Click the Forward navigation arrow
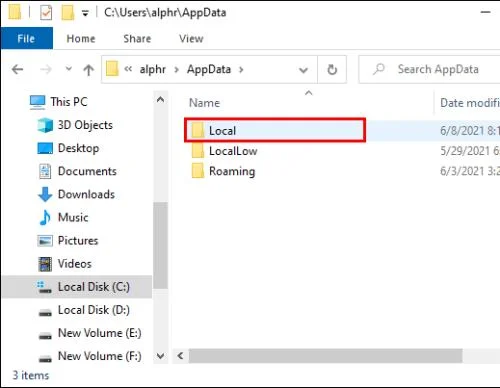 point(46,69)
